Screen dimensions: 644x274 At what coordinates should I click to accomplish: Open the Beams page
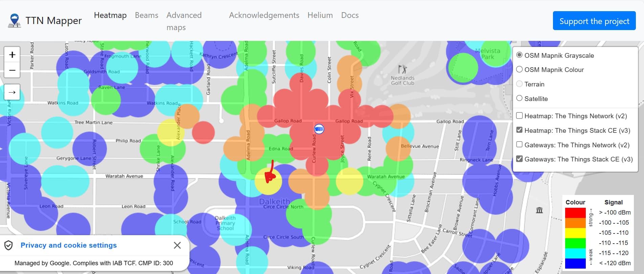click(147, 15)
